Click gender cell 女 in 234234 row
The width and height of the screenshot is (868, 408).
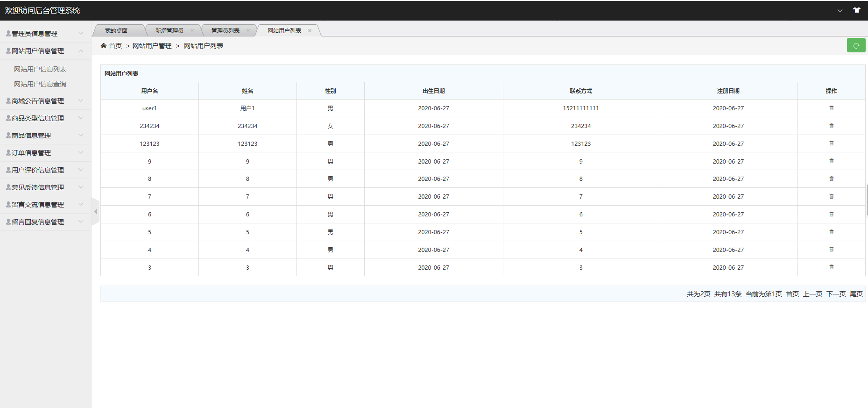coord(331,126)
